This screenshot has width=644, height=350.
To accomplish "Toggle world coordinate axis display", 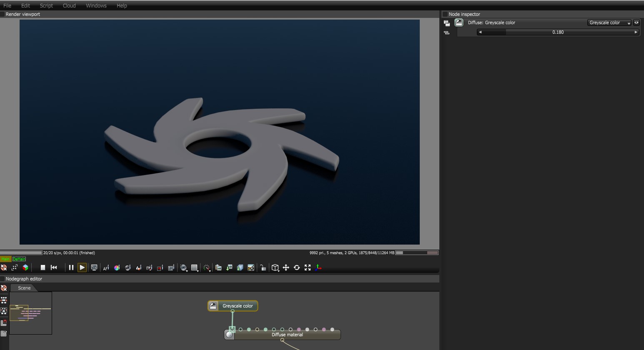I will [318, 267].
